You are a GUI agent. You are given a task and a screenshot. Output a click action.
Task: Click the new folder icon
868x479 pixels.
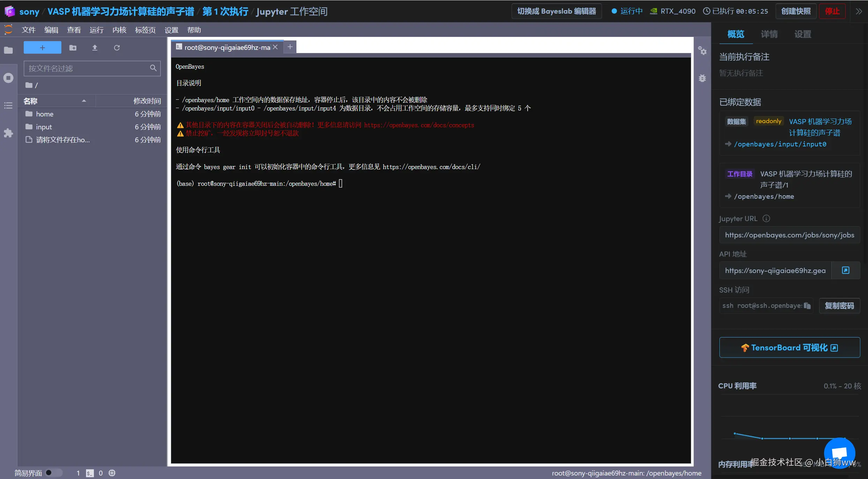click(x=73, y=48)
